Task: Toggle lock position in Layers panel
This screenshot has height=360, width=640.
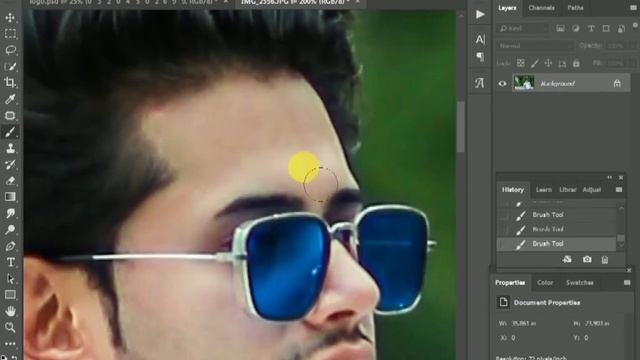Action: 548,63
